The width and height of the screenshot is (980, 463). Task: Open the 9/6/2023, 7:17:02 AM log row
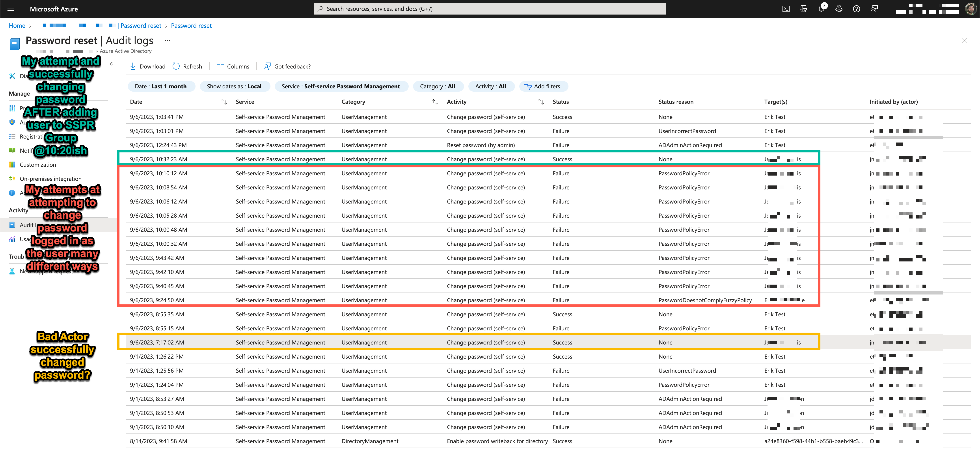click(548, 342)
